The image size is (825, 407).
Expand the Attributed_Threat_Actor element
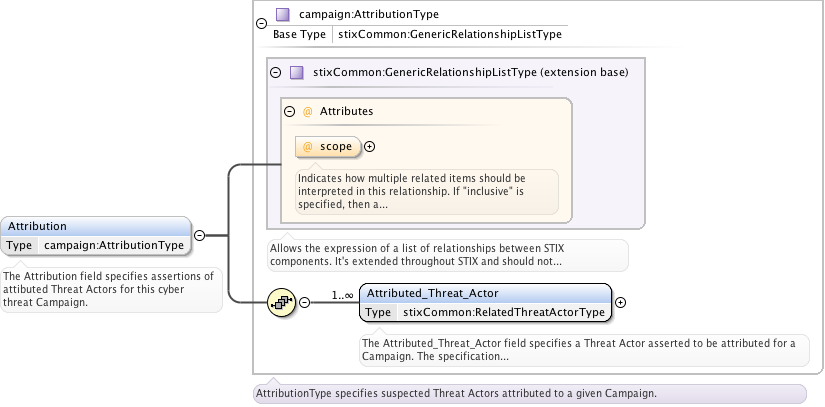pyautogui.click(x=620, y=302)
